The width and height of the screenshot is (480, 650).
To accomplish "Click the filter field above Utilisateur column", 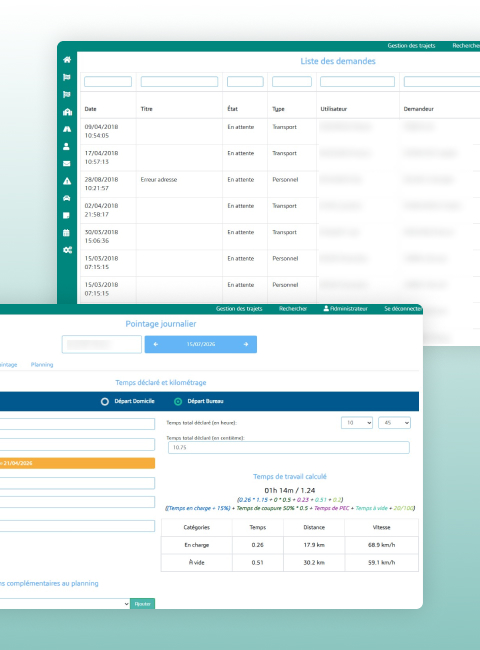I will click(357, 82).
